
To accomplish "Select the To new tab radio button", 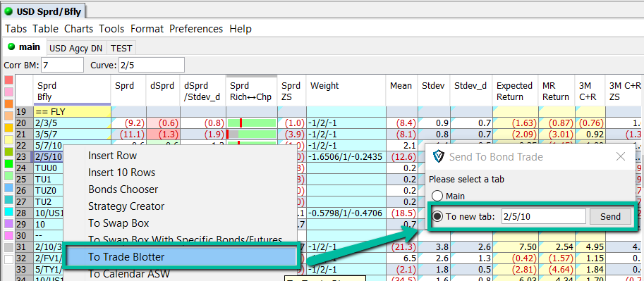I will point(438,217).
